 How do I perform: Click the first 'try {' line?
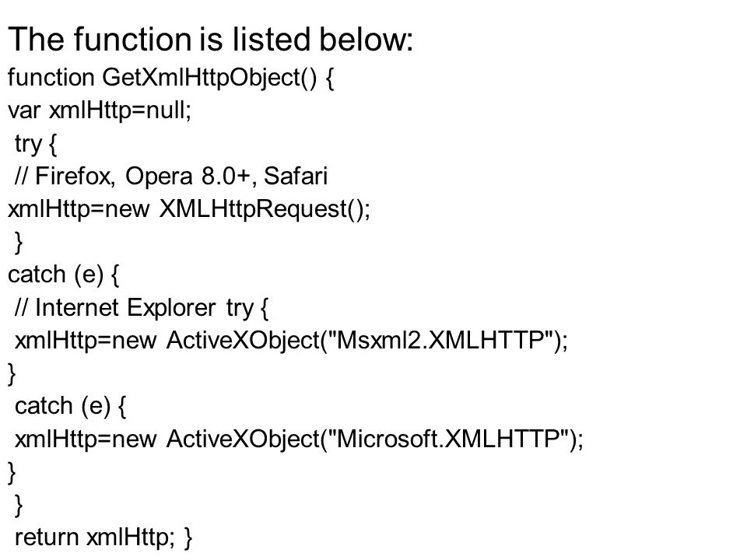tap(36, 144)
